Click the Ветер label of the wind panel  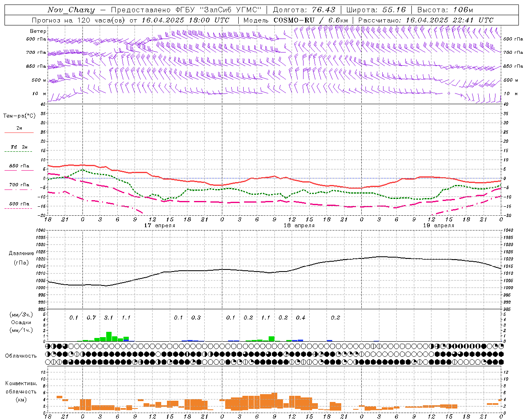[38, 31]
